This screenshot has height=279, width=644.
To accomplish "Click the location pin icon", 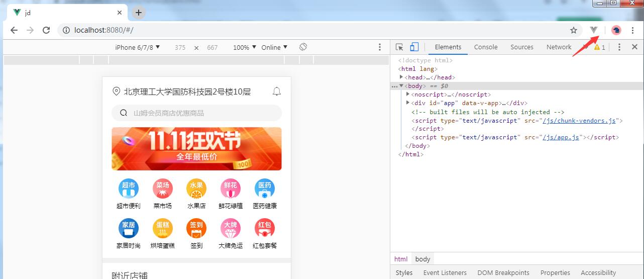I will 116,91.
